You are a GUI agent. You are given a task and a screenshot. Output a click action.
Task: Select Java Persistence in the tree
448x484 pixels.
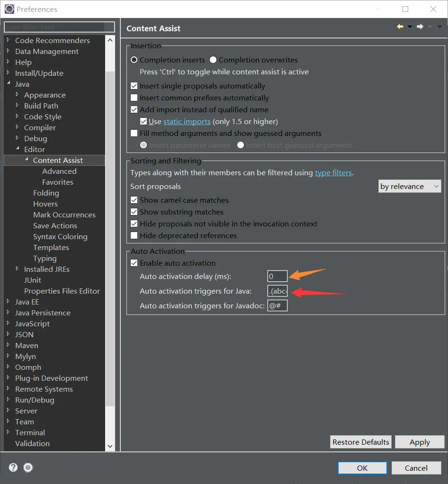pyautogui.click(x=43, y=313)
